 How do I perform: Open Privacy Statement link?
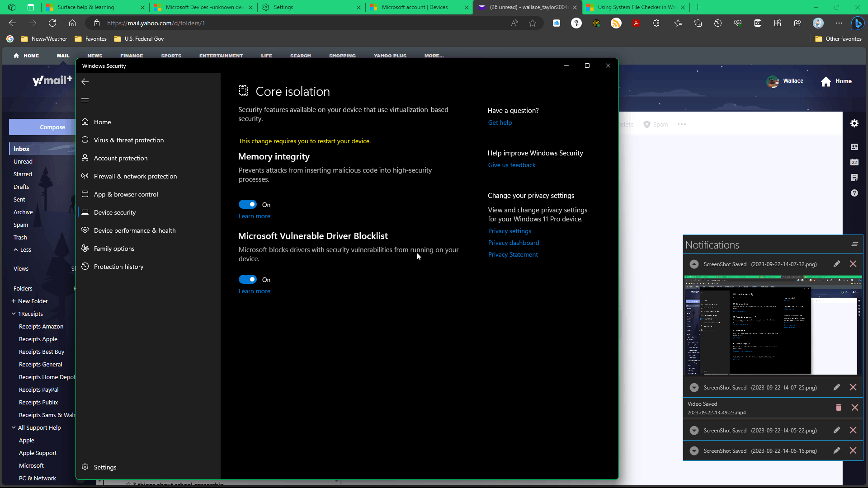click(513, 254)
